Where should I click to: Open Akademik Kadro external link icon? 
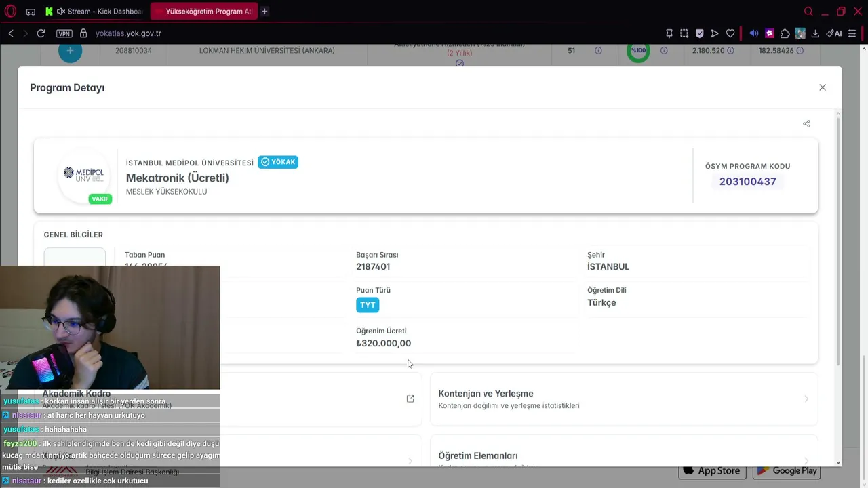(x=410, y=399)
